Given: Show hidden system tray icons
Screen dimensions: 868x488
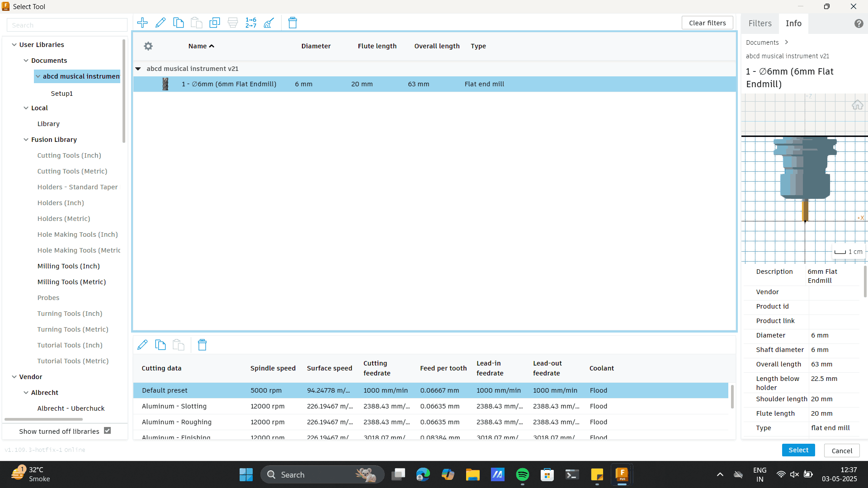Looking at the screenshot, I should coord(720,474).
